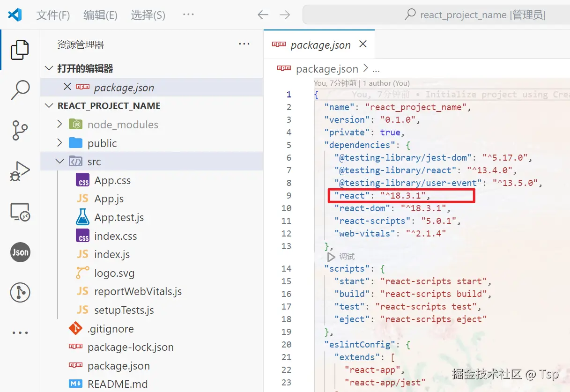Click the "start" script key
The width and height of the screenshot is (570, 392).
352,281
